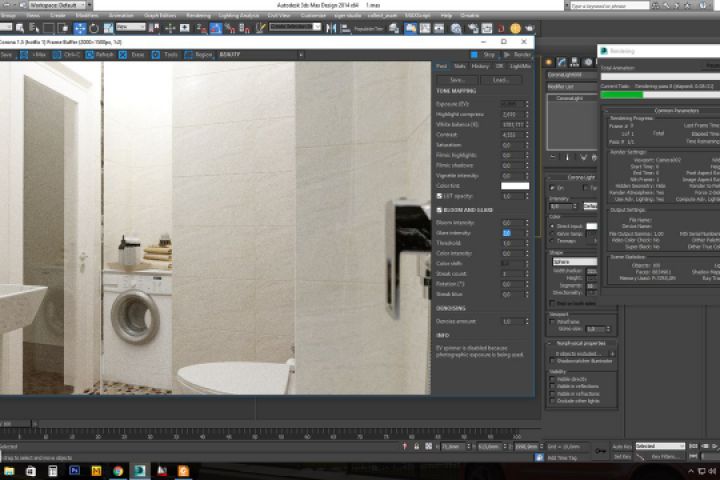This screenshot has width=720, height=480.
Task: Open the Shape Sphere dropdown
Action: (574, 261)
